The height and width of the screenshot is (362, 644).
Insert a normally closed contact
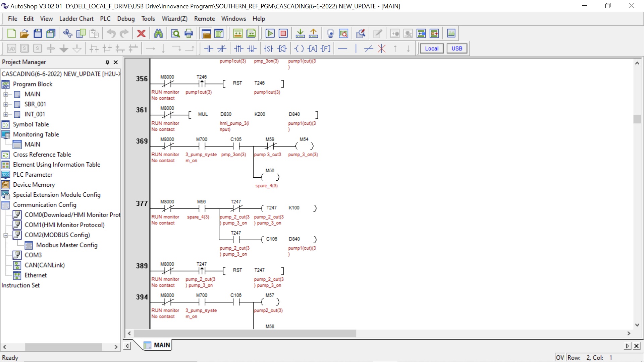pyautogui.click(x=222, y=49)
